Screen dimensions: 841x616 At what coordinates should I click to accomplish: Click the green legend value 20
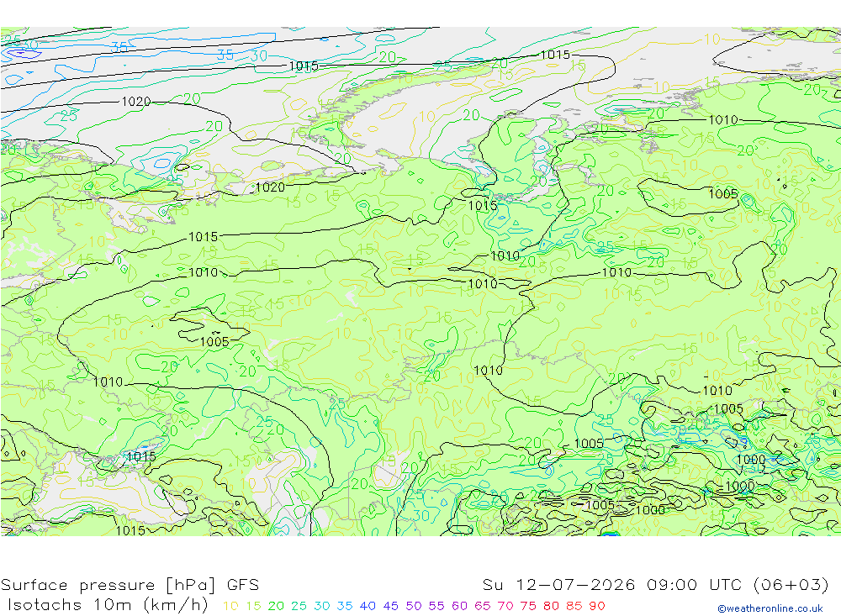click(x=276, y=606)
